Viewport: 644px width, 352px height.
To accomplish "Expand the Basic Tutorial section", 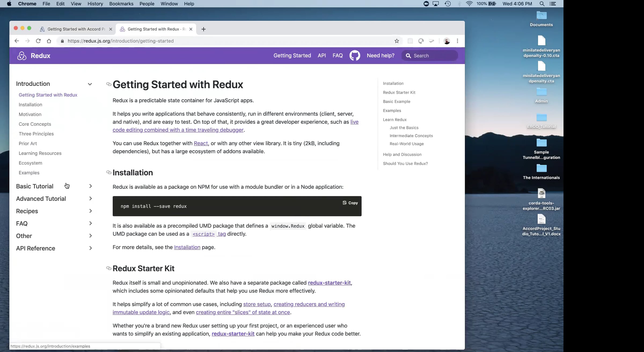I will (x=90, y=186).
